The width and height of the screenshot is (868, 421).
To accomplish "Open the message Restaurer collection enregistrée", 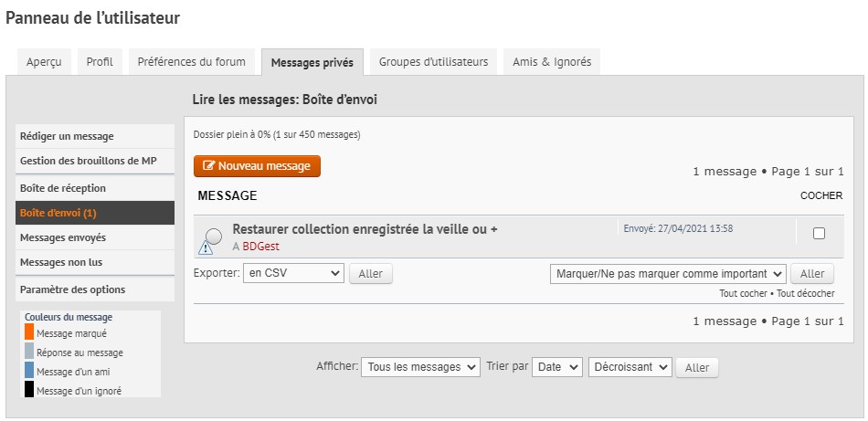I will click(365, 229).
